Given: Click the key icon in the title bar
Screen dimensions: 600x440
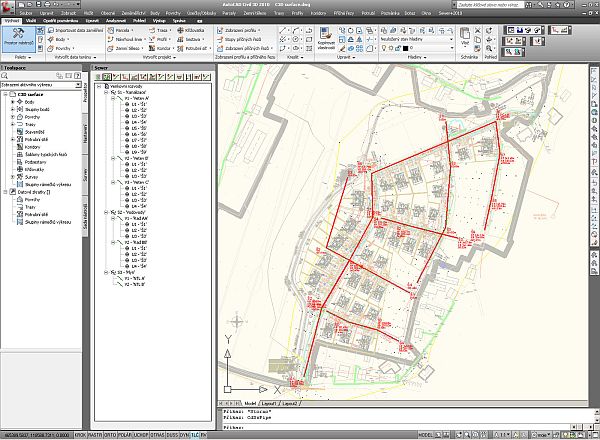Looking at the screenshot, I should point(541,5).
